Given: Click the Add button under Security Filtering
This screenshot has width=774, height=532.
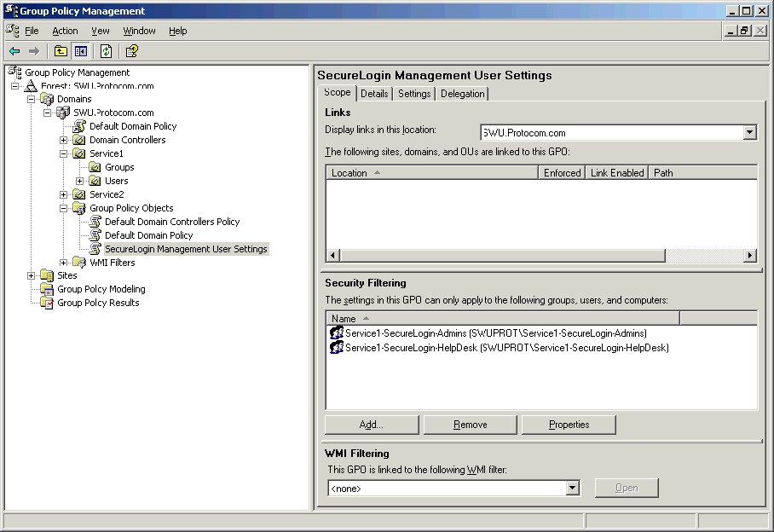Looking at the screenshot, I should tap(371, 424).
